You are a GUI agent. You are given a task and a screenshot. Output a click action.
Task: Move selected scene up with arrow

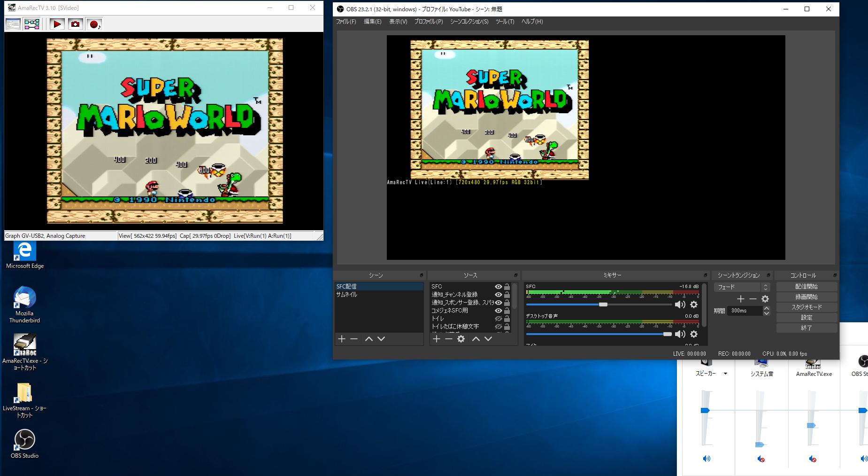click(x=369, y=339)
